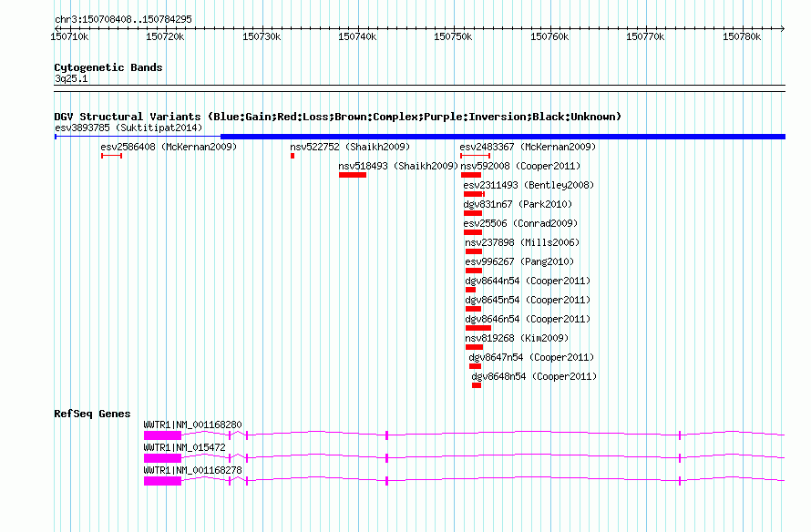Open dgv8646n54 (Cooper2011) variant label
This screenshot has height=532, width=811.
(x=528, y=319)
